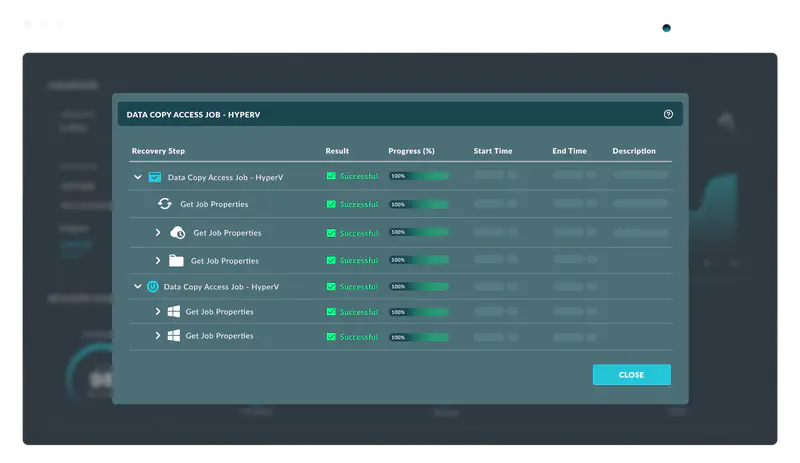
Task: Click the sync arrows icon next to Get Job Properties
Action: coord(164,204)
